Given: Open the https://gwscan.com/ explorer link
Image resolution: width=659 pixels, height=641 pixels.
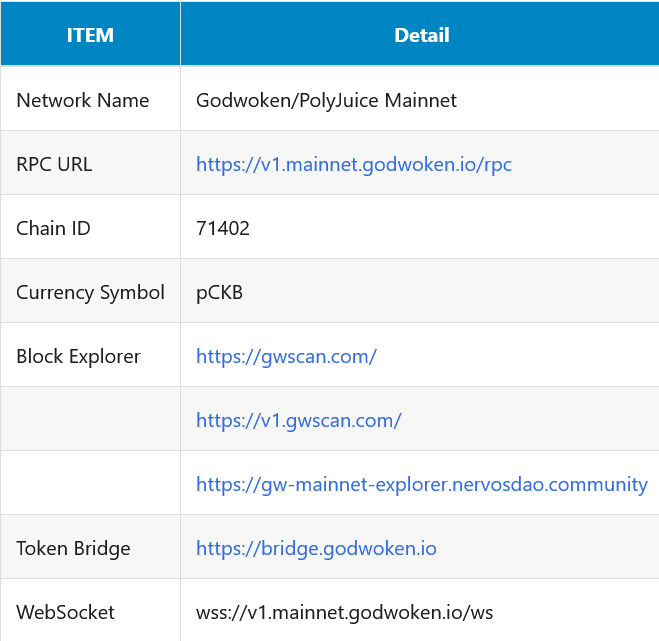Looking at the screenshot, I should [286, 356].
